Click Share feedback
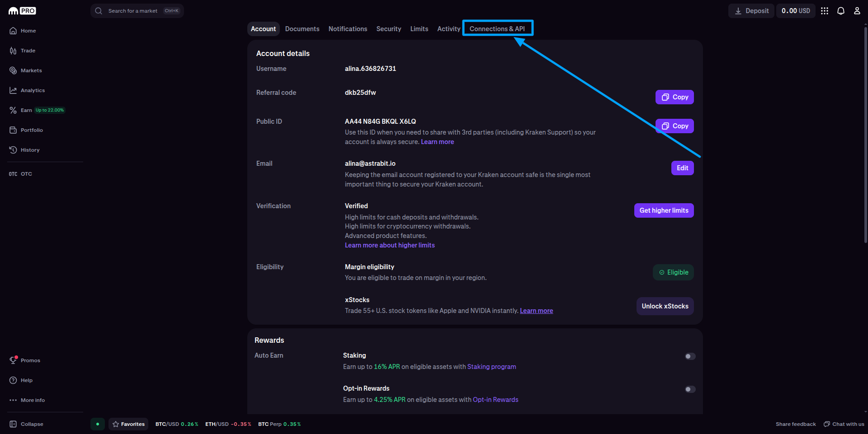This screenshot has width=868, height=434. (796, 424)
